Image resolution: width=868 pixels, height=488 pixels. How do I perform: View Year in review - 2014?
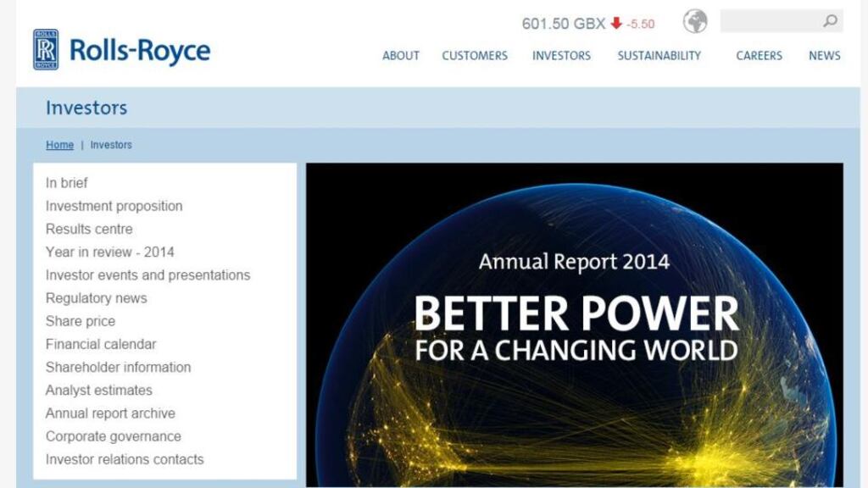pos(110,252)
